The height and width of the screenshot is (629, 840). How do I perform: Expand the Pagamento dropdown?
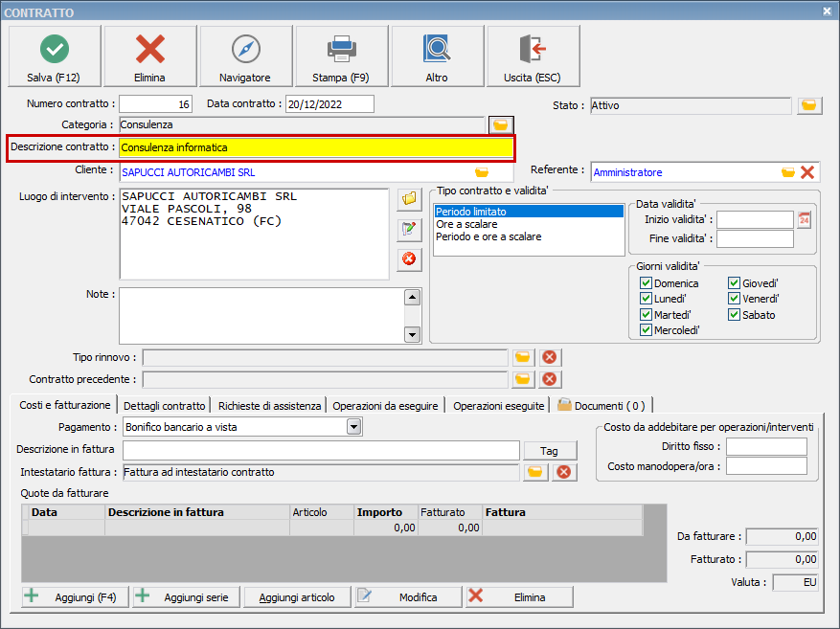pyautogui.click(x=353, y=427)
